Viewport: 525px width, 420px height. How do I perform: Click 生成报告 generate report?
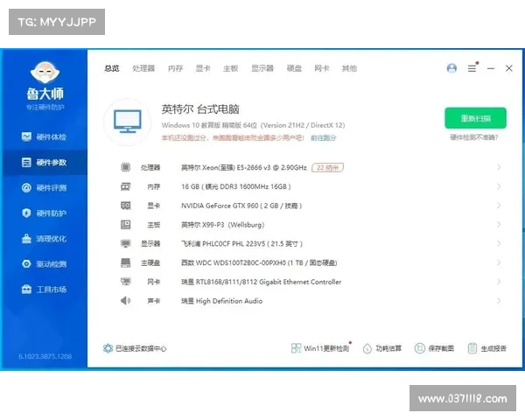click(x=486, y=348)
